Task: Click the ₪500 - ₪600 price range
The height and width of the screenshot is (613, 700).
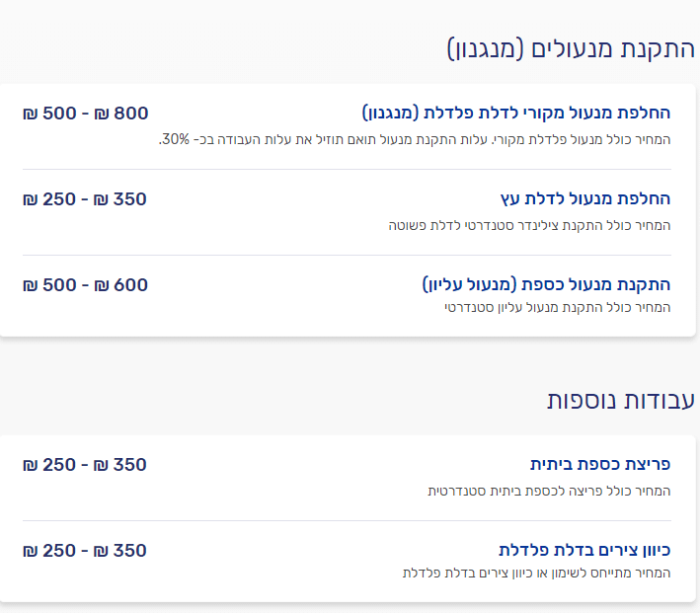Action: click(x=85, y=285)
